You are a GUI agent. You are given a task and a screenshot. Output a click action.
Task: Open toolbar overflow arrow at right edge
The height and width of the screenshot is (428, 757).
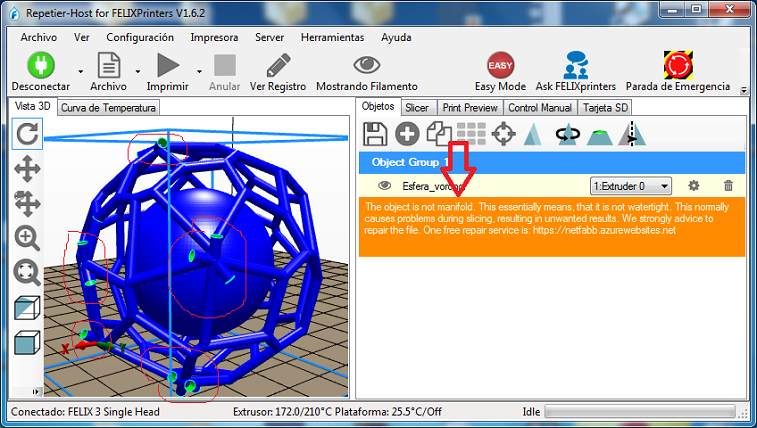[x=744, y=90]
